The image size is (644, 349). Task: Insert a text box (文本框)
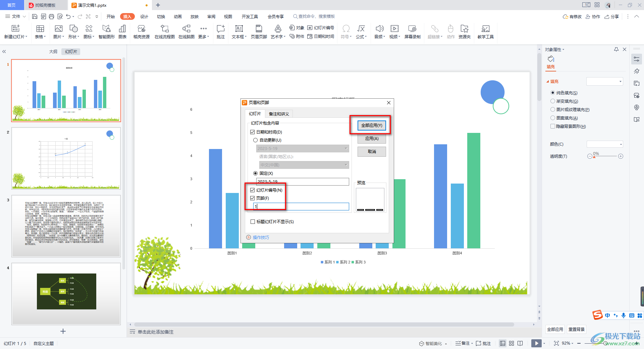239,32
